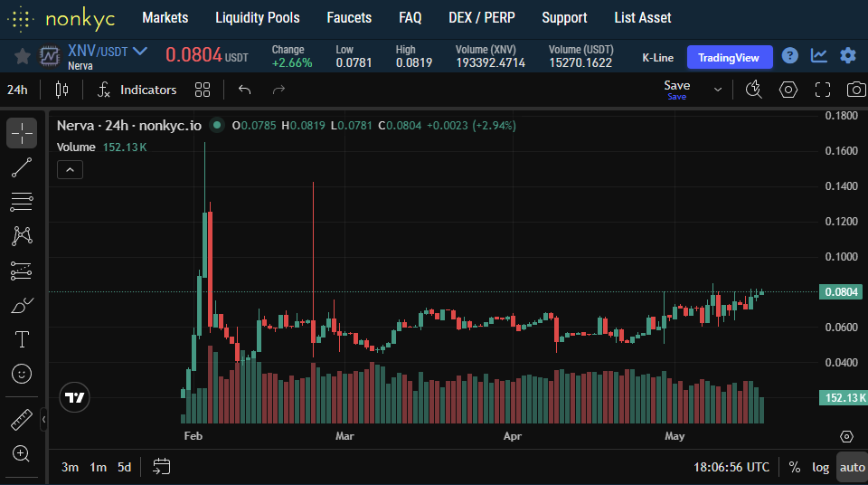Redo the chart action
The height and width of the screenshot is (485, 868).
click(x=279, y=90)
